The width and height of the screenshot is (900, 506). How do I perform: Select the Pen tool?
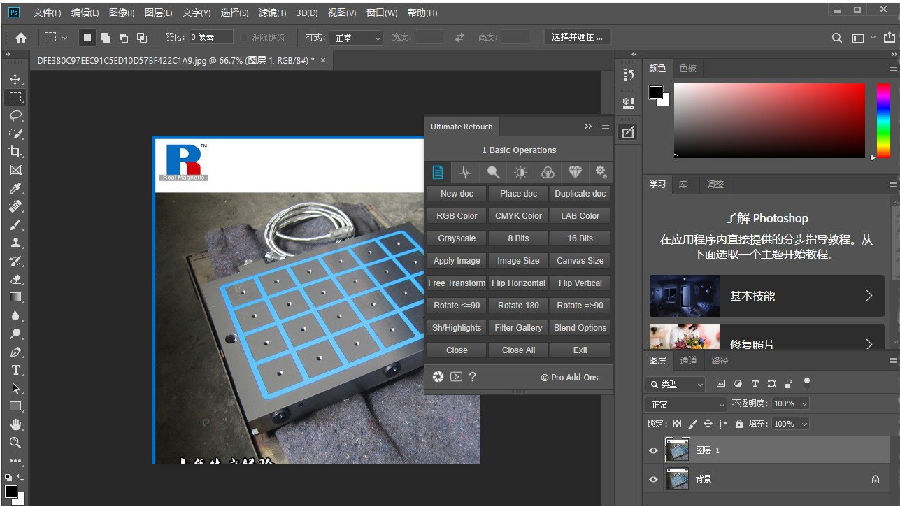point(15,352)
